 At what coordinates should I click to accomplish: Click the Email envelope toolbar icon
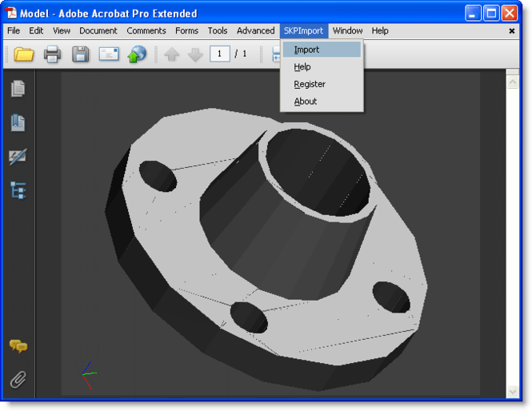[109, 54]
